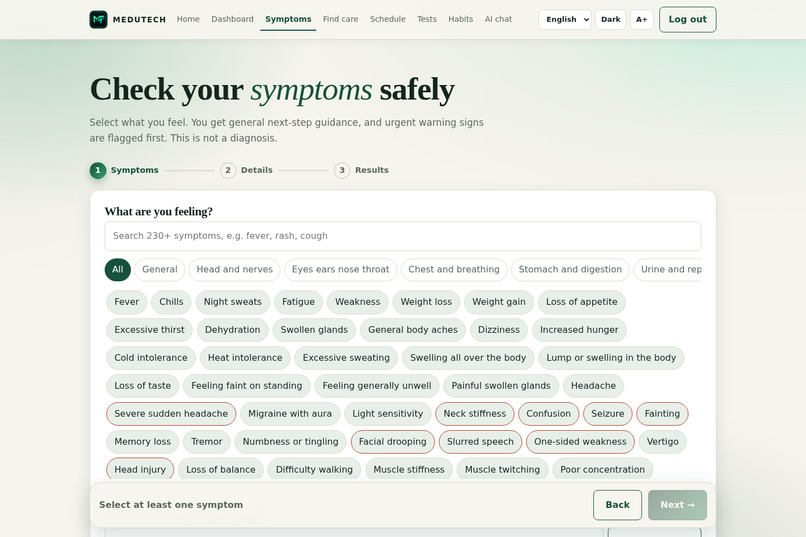Select One-sided weakness symptom
806x537 pixels.
tap(580, 442)
